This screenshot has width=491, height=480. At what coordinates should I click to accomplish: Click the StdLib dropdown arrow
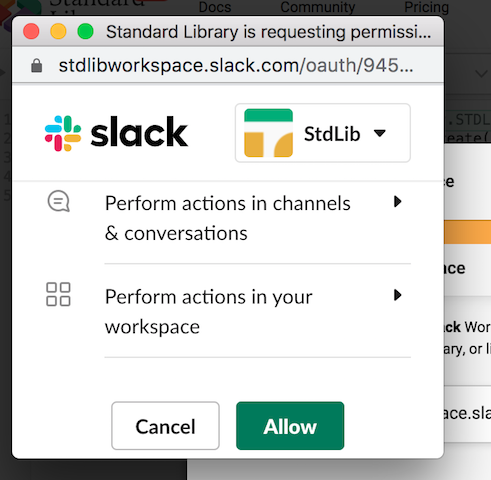pyautogui.click(x=380, y=133)
